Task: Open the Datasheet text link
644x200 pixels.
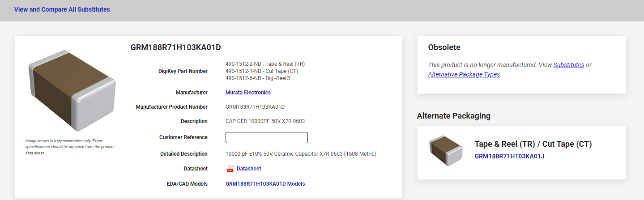Action: click(248, 169)
